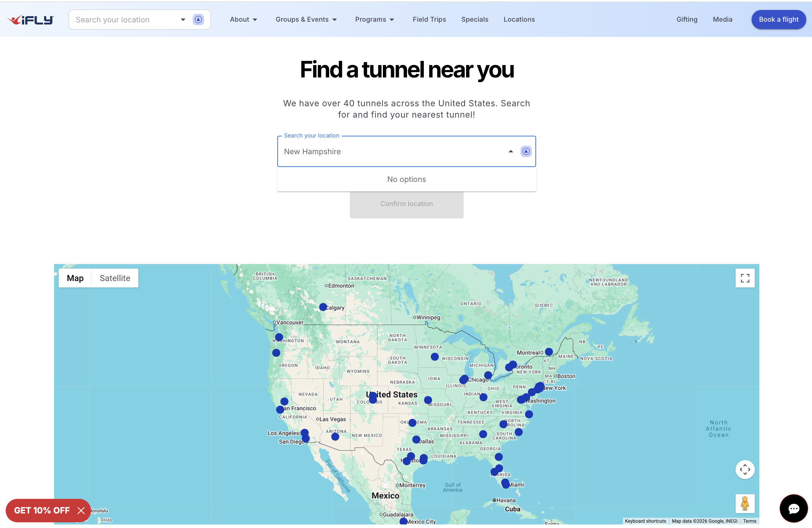Image resolution: width=812 pixels, height=528 pixels.
Task: Select the Arizona tunnel marker
Action: [x=335, y=437]
